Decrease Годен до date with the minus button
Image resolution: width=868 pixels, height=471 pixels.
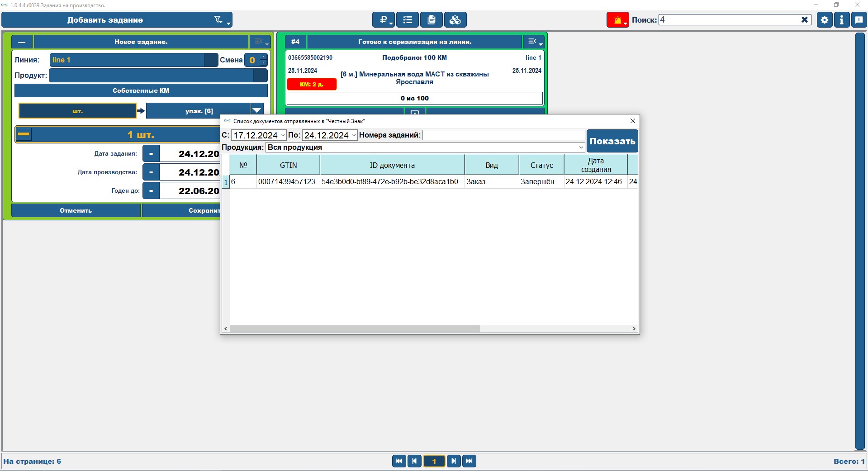click(x=151, y=191)
